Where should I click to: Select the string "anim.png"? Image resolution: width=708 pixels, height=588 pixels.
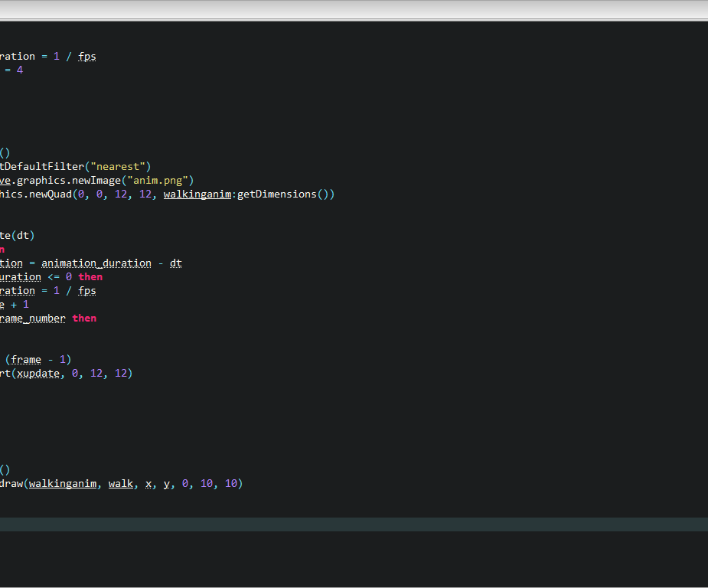pyautogui.click(x=159, y=180)
